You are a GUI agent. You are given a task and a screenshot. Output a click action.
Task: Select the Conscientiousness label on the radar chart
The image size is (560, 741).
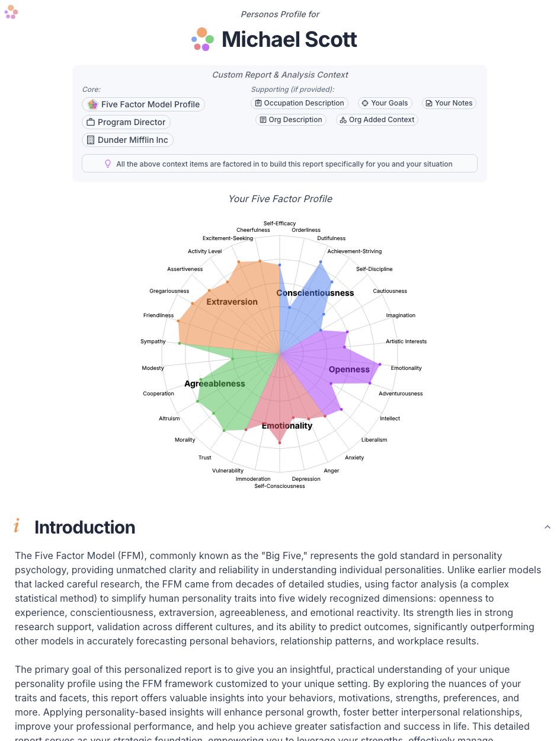pos(315,293)
